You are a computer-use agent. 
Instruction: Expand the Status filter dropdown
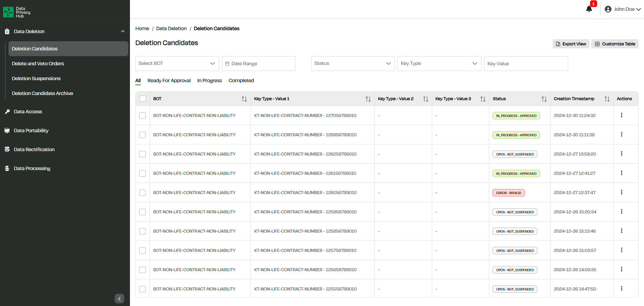[353, 64]
